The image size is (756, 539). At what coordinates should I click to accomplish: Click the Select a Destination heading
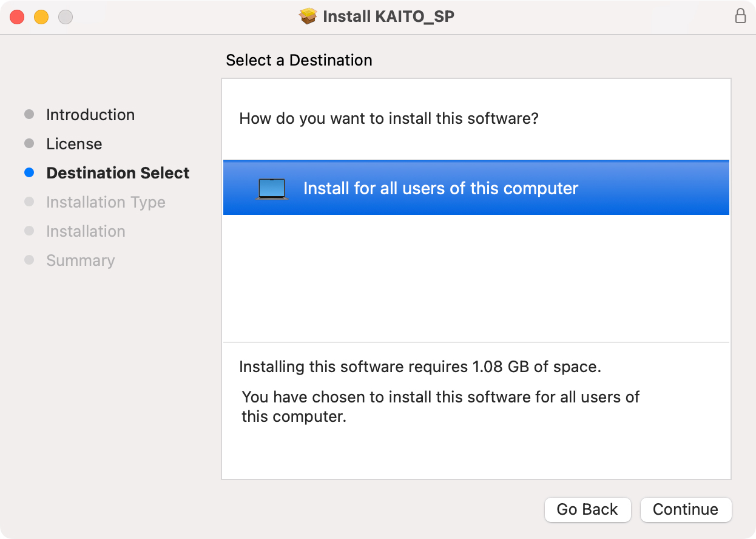299,60
